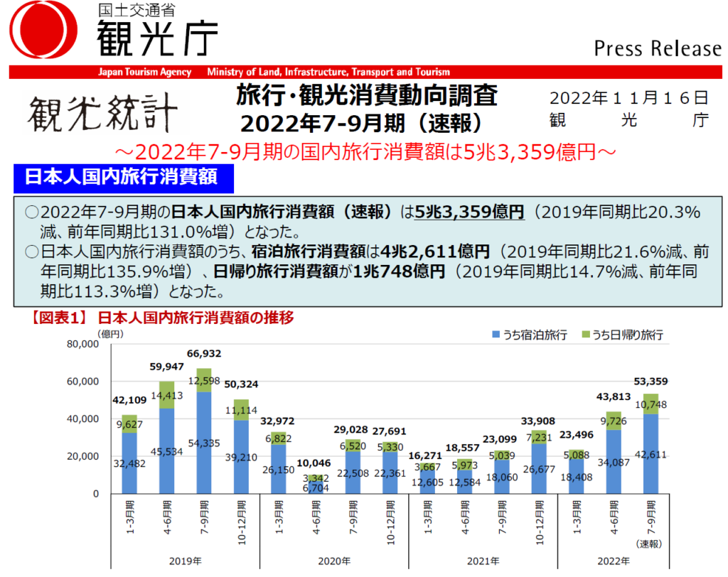Click the 53,359 total above the last bar
This screenshot has width=728, height=577.
point(650,381)
